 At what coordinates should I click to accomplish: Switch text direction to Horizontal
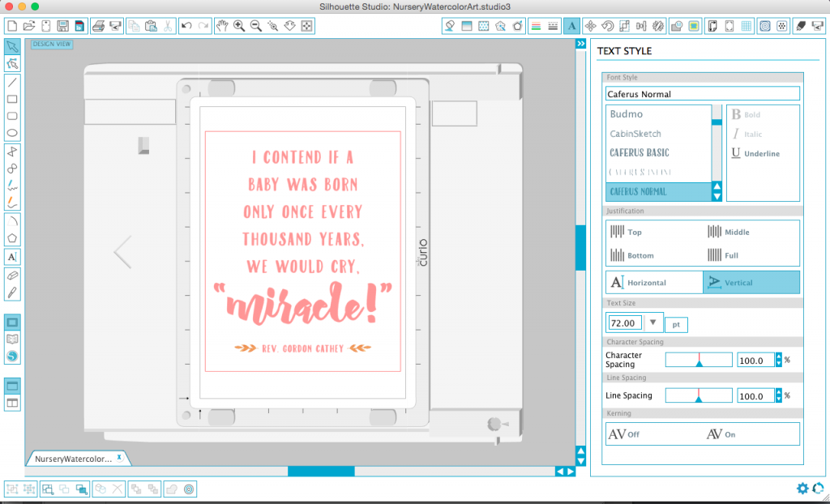tap(654, 283)
